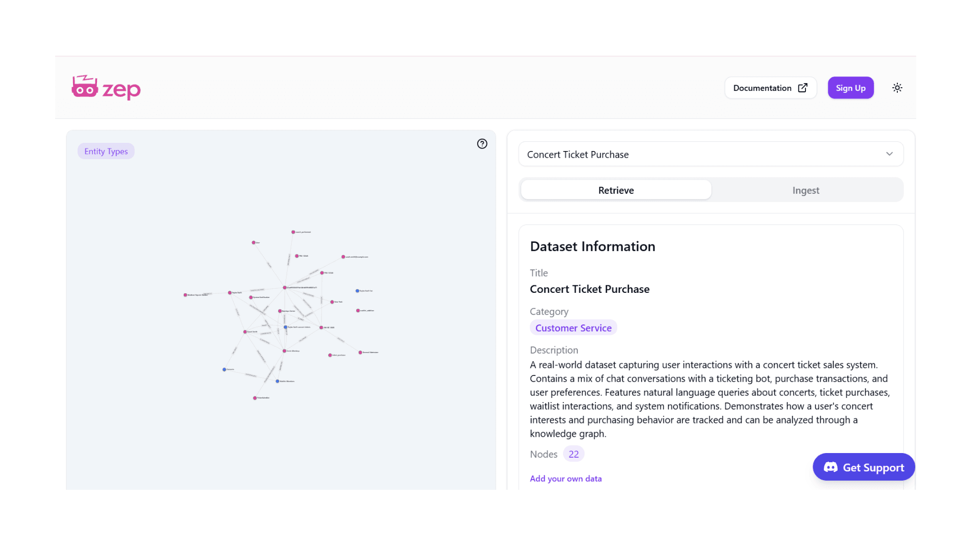This screenshot has width=980, height=551.
Task: Click the Zep logo
Action: (106, 88)
